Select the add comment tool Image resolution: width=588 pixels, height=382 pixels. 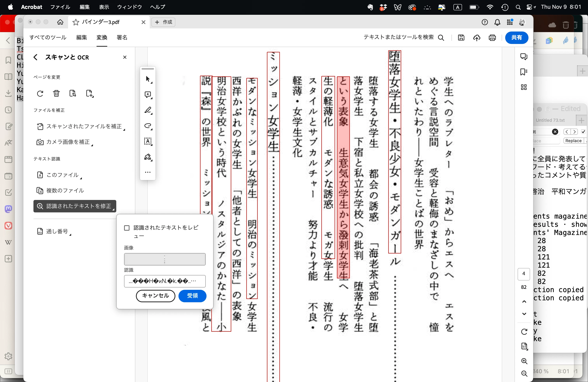coord(148,95)
